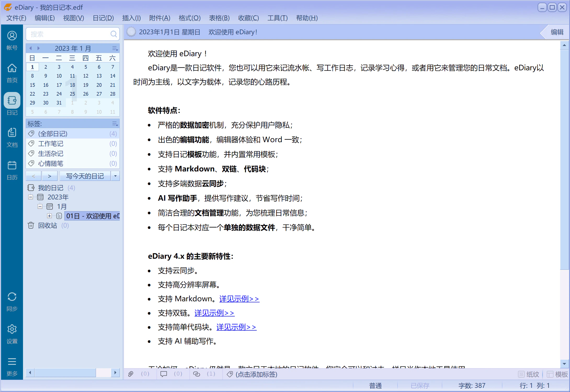Open the 文档 documents sidebar icon
This screenshot has height=392, width=570.
point(12,133)
